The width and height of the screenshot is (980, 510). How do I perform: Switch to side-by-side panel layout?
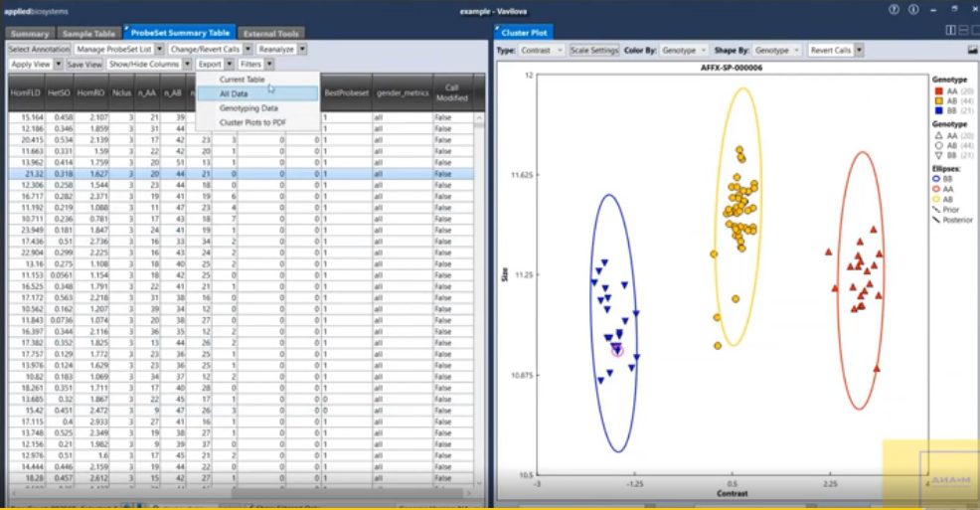click(950, 31)
